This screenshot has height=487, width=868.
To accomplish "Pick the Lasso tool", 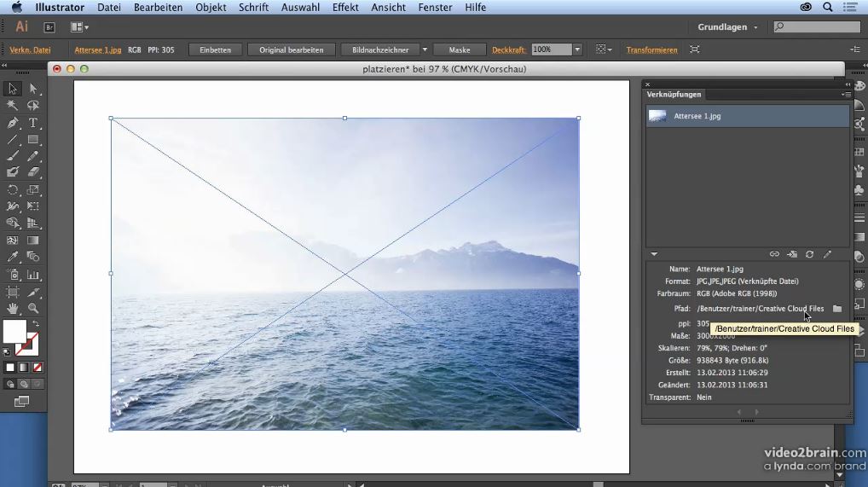I will (33, 105).
